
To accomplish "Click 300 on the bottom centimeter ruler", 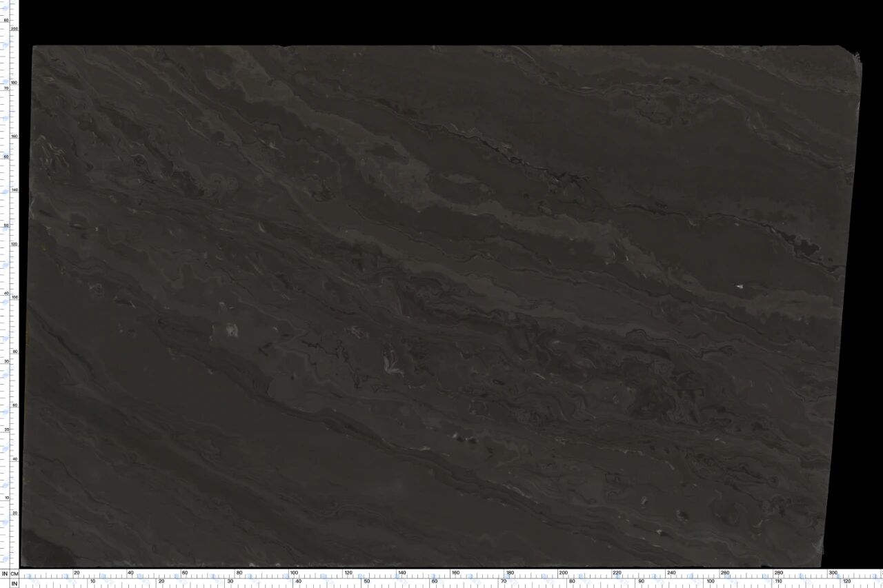I will coord(833,573).
